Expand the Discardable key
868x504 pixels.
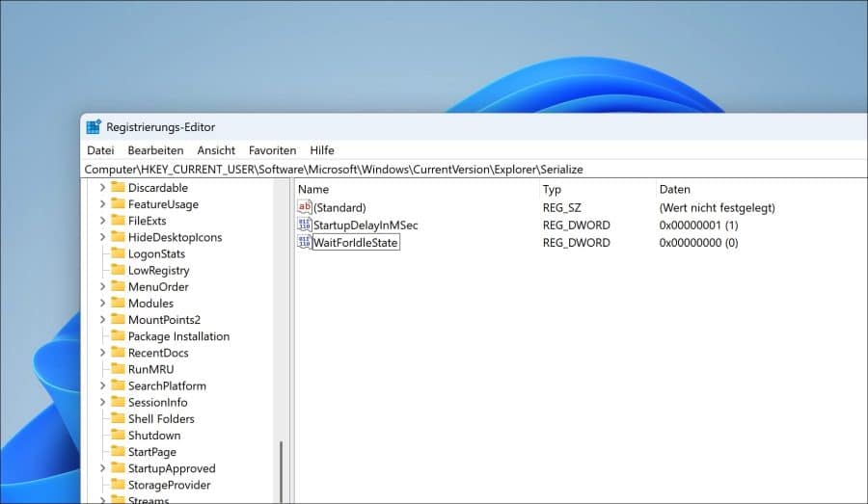(x=102, y=188)
